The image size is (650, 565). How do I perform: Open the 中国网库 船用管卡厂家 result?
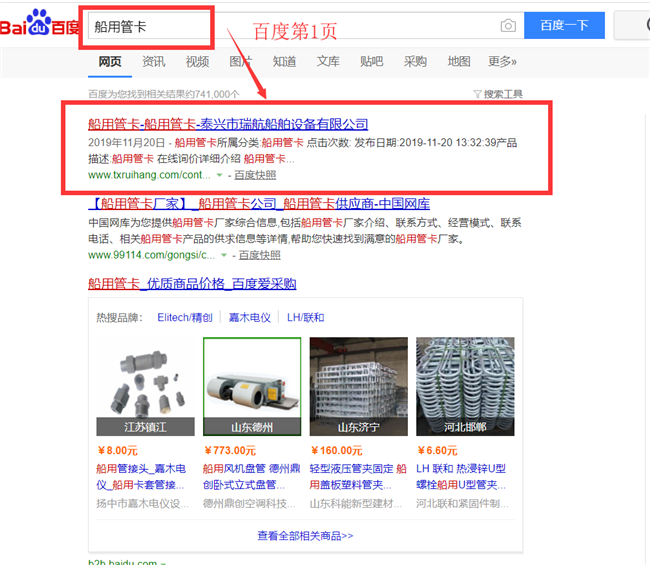point(259,204)
